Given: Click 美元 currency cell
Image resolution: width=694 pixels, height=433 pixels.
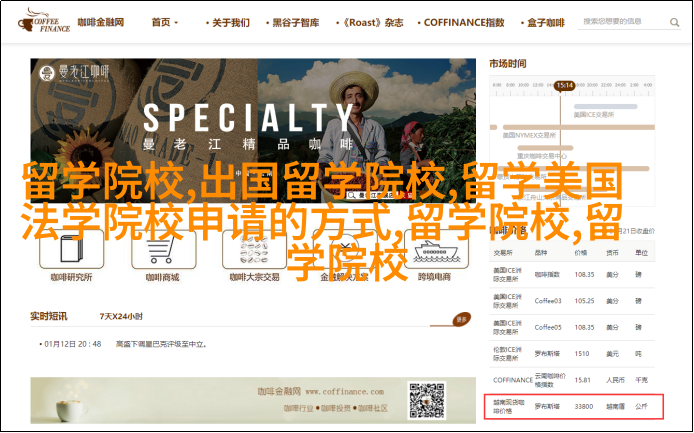Looking at the screenshot, I should [613, 354].
